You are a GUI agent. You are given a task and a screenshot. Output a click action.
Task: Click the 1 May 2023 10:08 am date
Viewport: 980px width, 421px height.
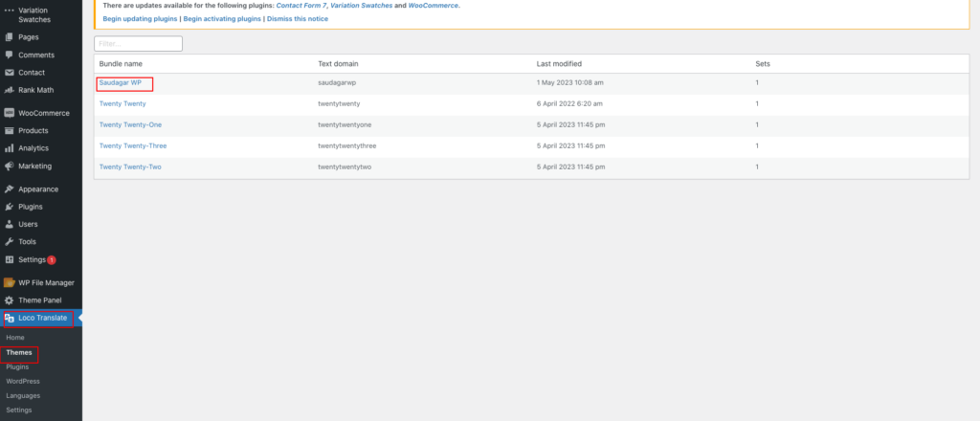coord(569,82)
